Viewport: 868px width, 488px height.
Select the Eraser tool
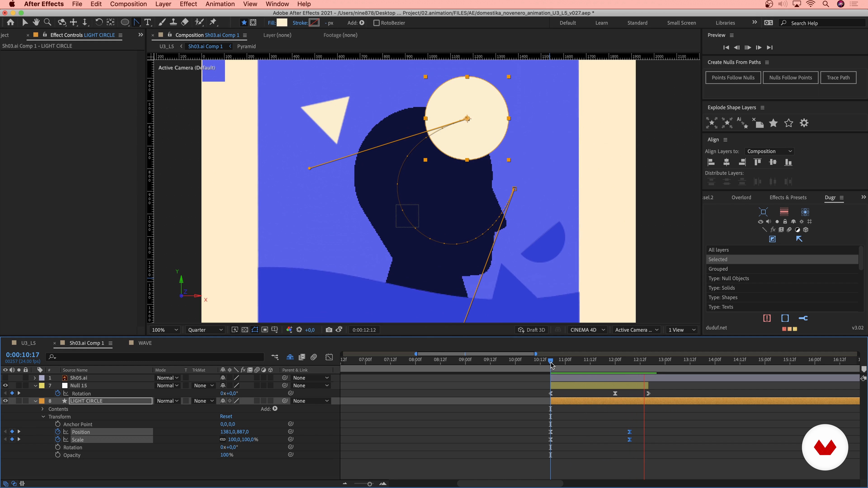click(185, 22)
